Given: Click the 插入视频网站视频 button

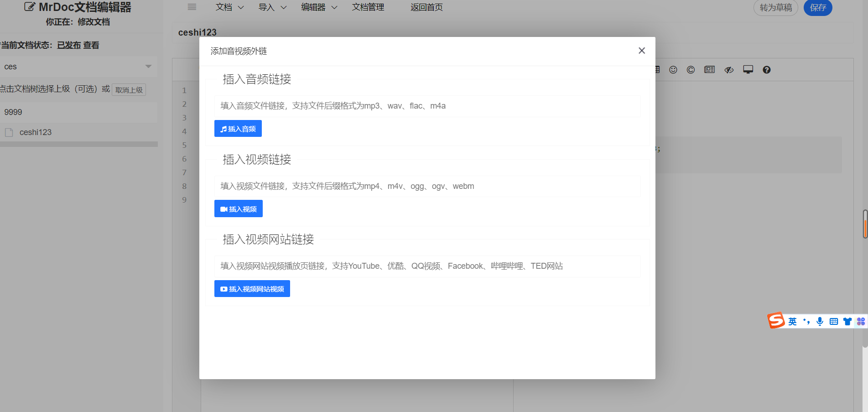Looking at the screenshot, I should pos(252,289).
